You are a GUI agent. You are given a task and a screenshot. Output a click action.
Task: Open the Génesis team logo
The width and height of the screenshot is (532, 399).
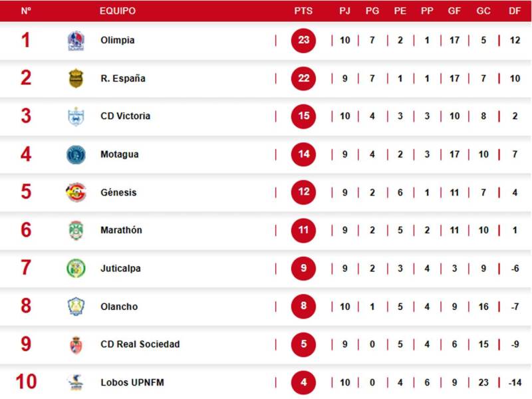76,193
